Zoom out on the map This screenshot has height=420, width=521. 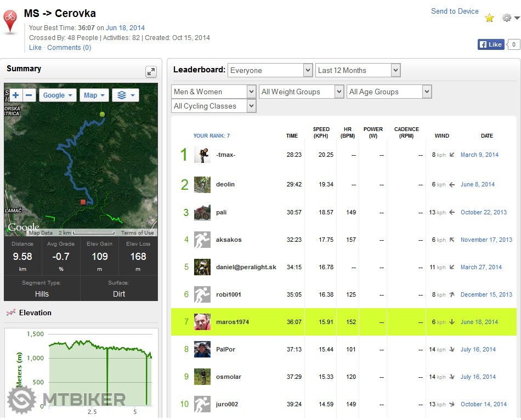click(x=30, y=95)
